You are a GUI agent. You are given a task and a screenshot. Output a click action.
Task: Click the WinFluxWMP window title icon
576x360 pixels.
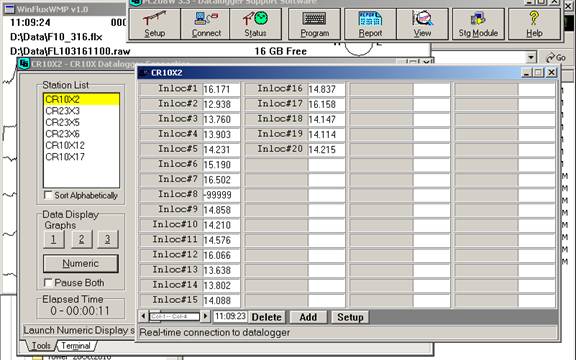tap(9, 9)
